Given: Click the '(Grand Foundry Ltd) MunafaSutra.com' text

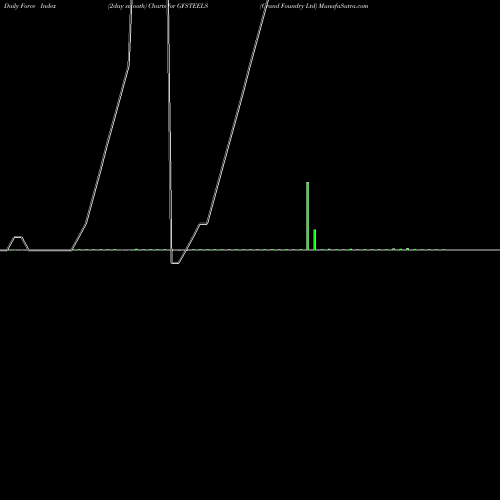Looking at the screenshot, I should (314, 6).
